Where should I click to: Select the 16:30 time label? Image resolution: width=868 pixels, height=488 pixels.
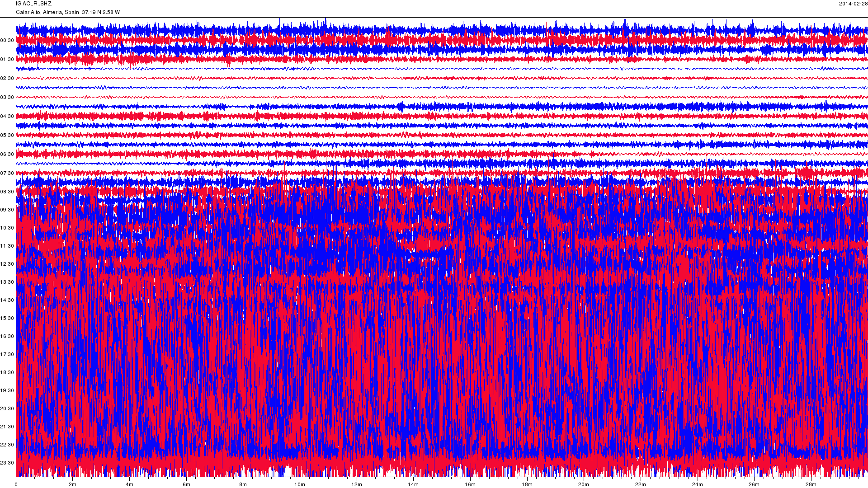pyautogui.click(x=7, y=337)
